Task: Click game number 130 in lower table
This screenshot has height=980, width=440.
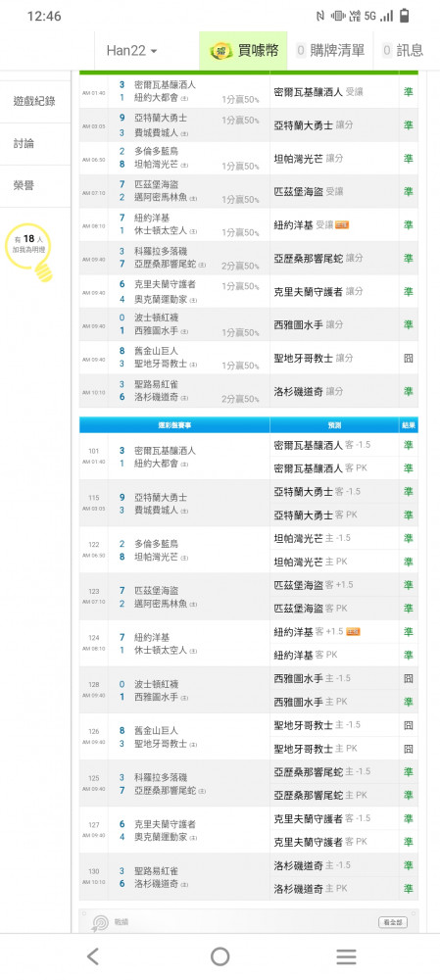Action: (94, 871)
